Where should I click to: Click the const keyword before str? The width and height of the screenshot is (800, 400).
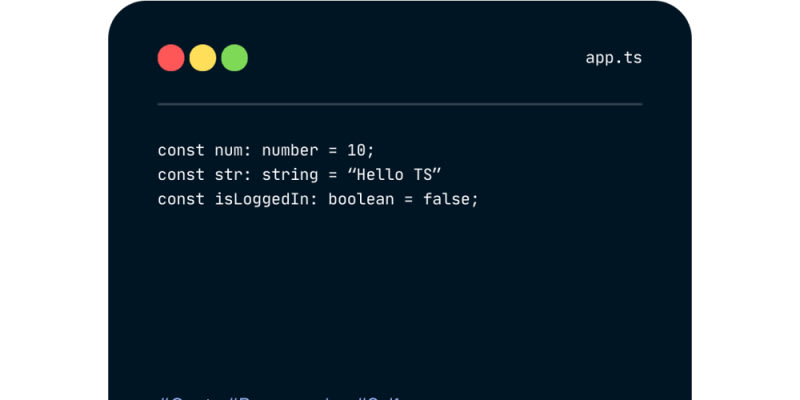pos(181,175)
